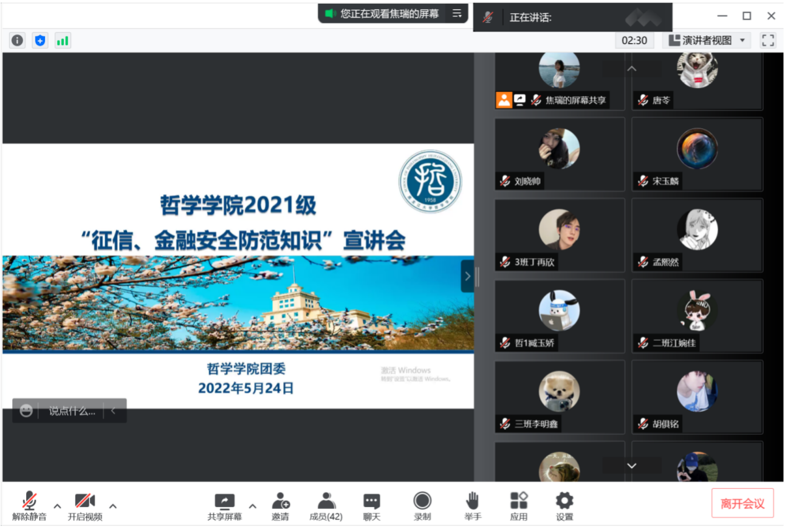Image resolution: width=785 pixels, height=532 pixels.
Task: Click the meeting info icon
Action: coord(17,41)
